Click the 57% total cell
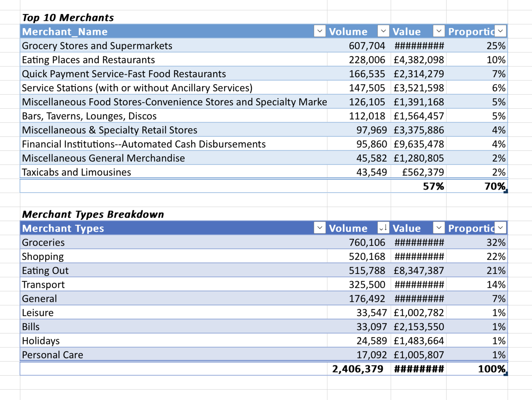The image size is (532, 400). point(433,186)
